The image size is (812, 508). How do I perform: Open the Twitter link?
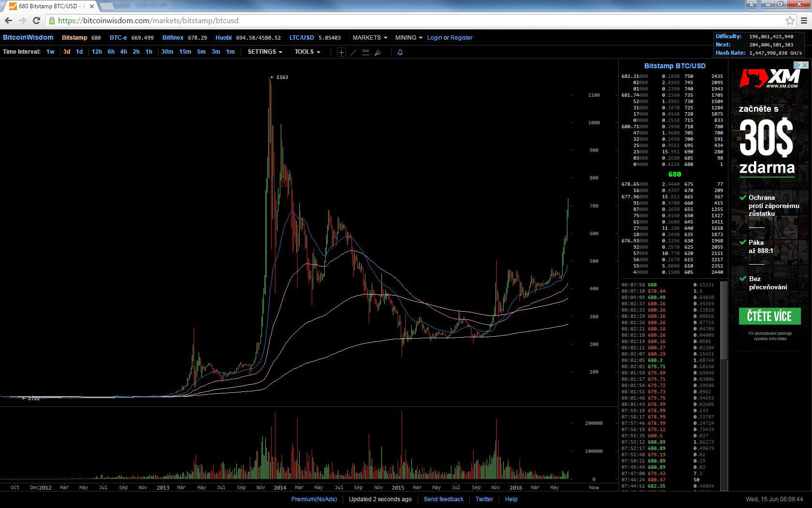(x=484, y=499)
